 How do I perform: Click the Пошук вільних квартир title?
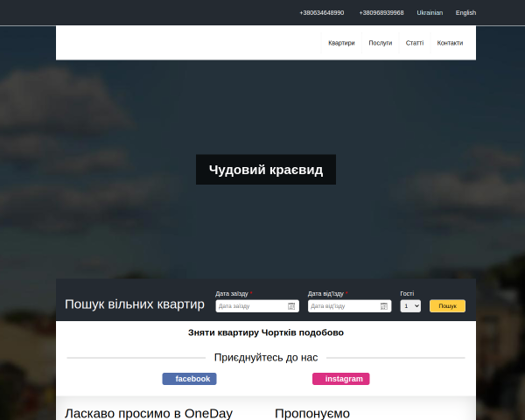tap(135, 304)
